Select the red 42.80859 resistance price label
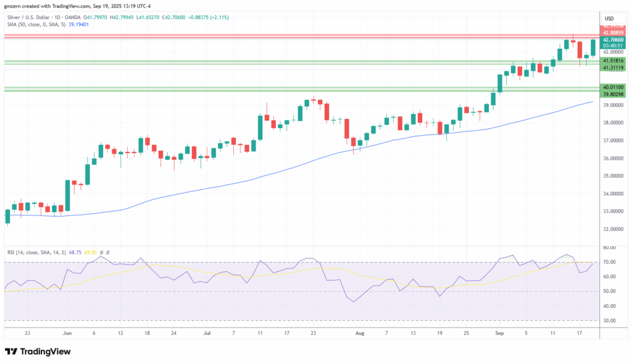The height and width of the screenshot is (364, 632). coord(613,31)
